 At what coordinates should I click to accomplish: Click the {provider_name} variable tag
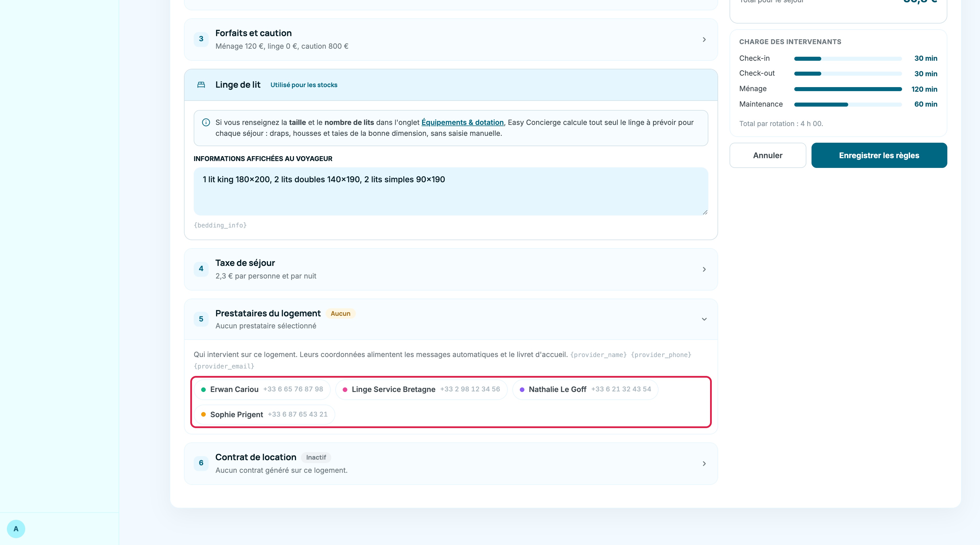pyautogui.click(x=598, y=354)
